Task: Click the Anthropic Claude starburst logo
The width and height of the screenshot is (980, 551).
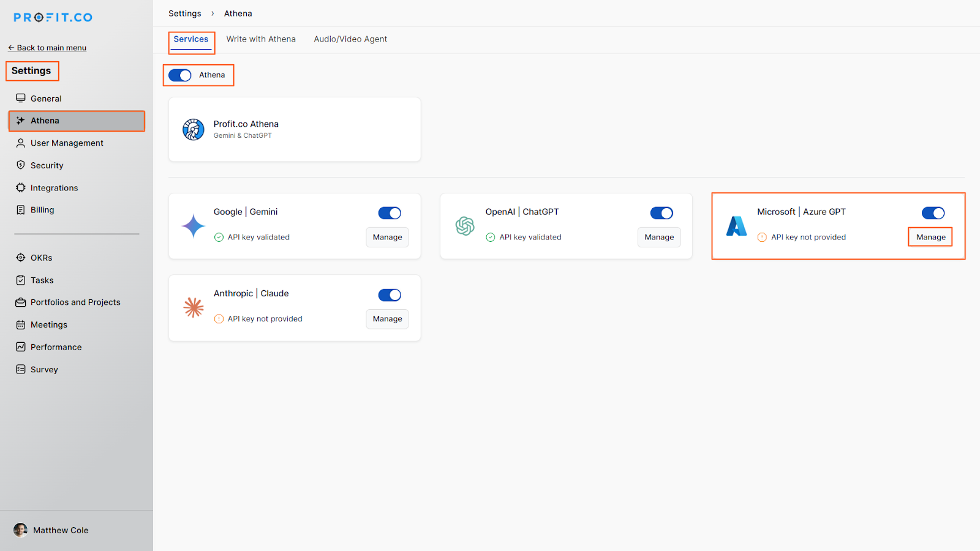Action: click(194, 307)
